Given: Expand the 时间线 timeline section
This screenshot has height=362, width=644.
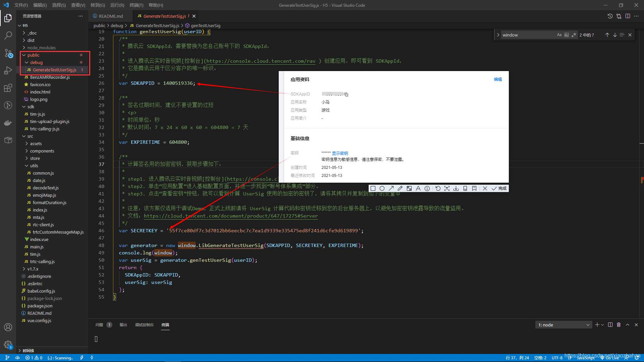Looking at the screenshot, I should pyautogui.click(x=52, y=351).
